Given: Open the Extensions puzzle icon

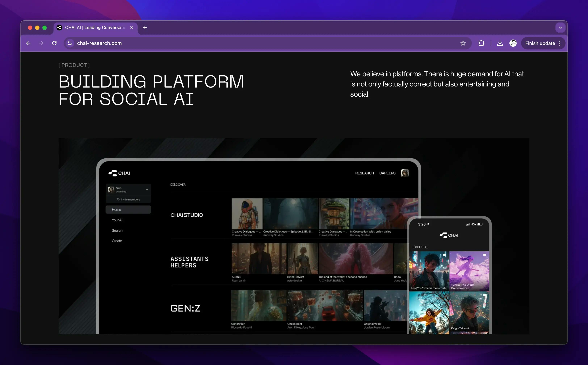Looking at the screenshot, I should (x=481, y=43).
